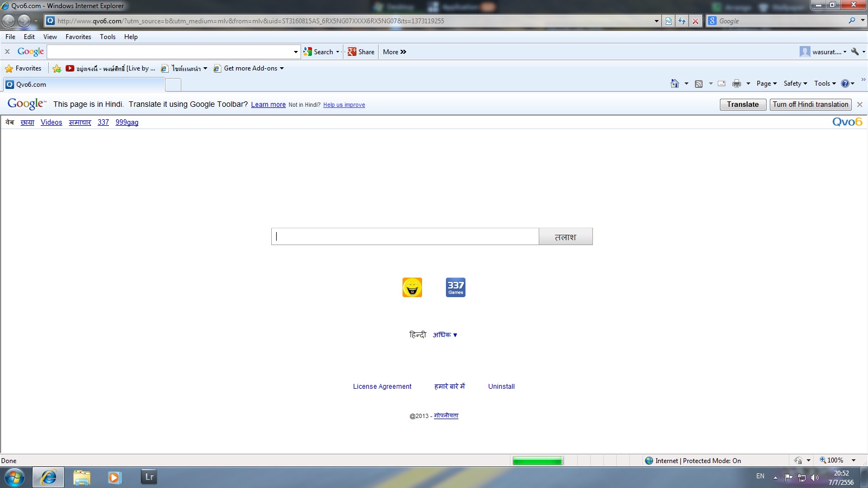Switch to the Qvo6.com tab
Viewport: 868px width, 488px height.
(x=84, y=85)
